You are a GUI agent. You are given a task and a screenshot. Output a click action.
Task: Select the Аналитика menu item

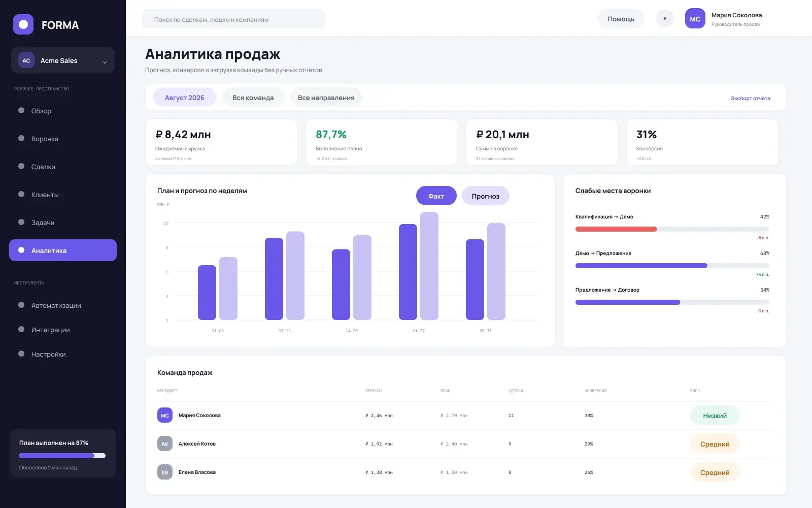63,250
